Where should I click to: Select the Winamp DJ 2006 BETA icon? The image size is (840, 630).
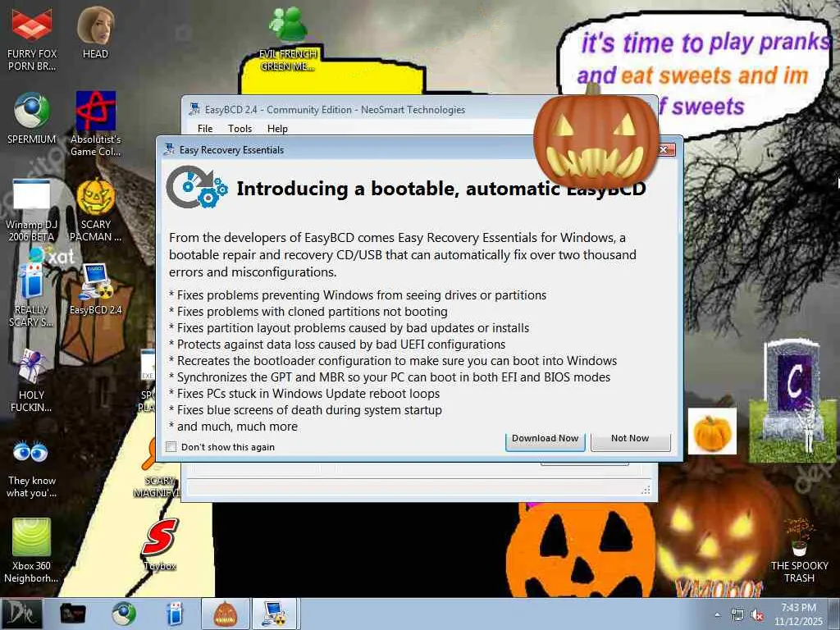tap(32, 210)
